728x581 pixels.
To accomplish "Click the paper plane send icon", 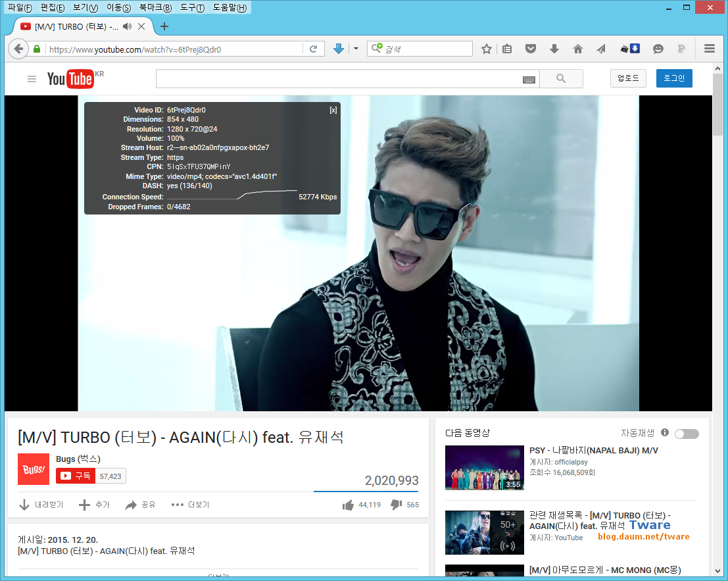I will coord(601,49).
